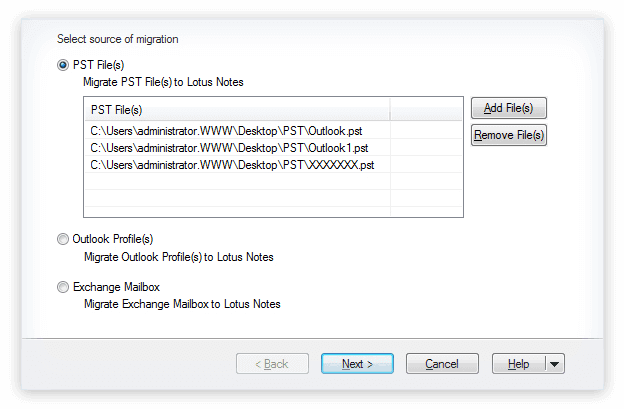624x409 pixels.
Task: Click the disabled Back button
Action: point(272,364)
